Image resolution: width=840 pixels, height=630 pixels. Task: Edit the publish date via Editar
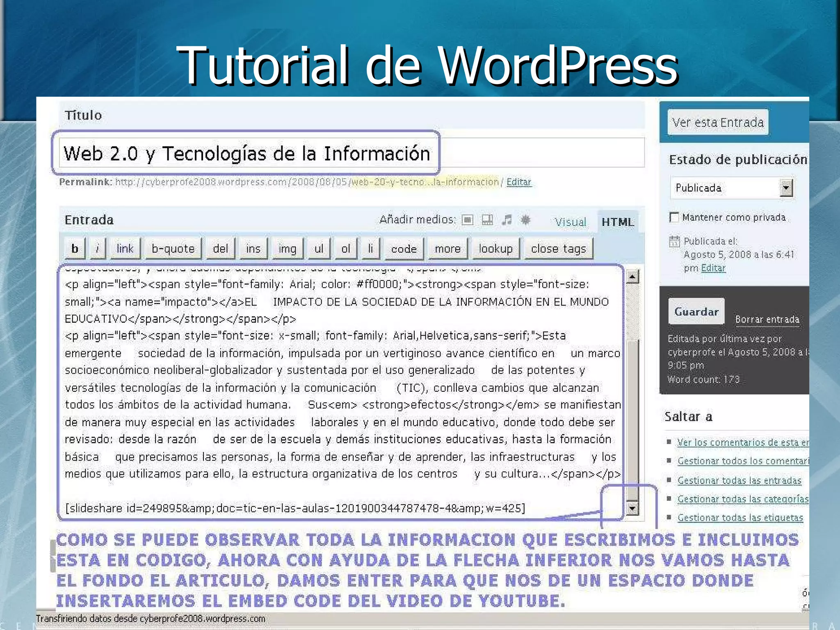pos(713,268)
